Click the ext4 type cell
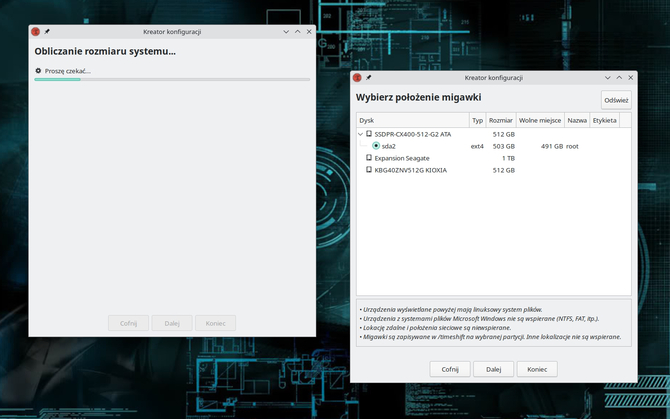670x419 pixels. pyautogui.click(x=477, y=146)
